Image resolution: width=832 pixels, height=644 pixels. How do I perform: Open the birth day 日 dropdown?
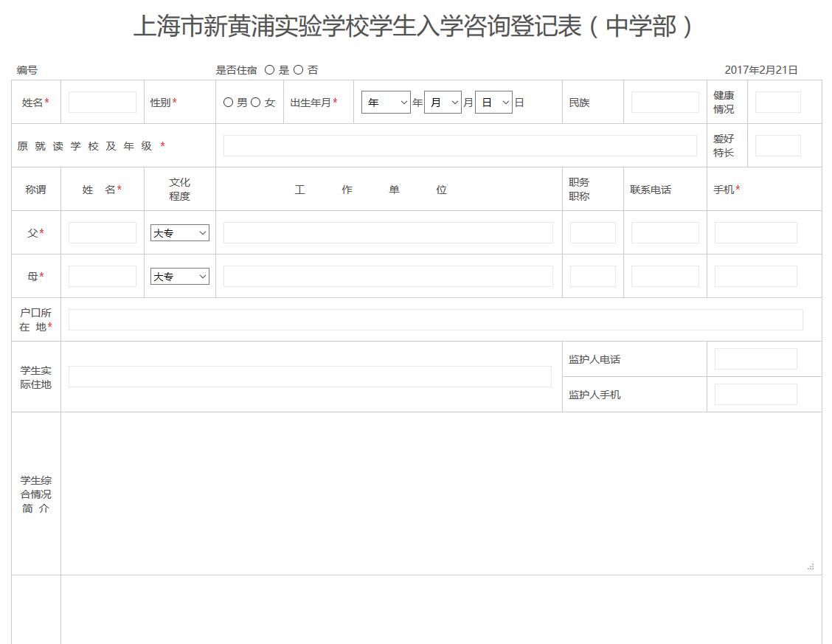click(x=493, y=103)
